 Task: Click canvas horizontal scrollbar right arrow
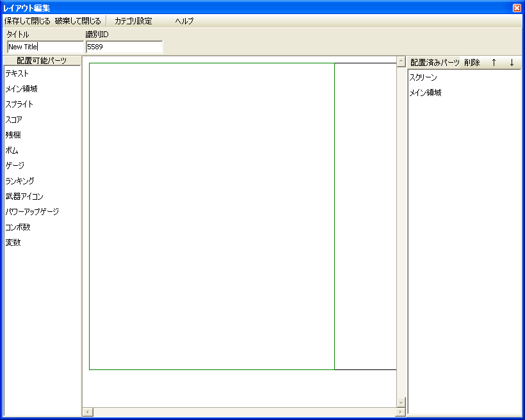400,412
